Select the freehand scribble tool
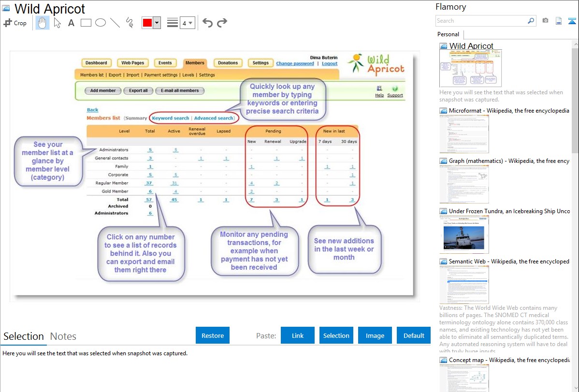 [130, 23]
